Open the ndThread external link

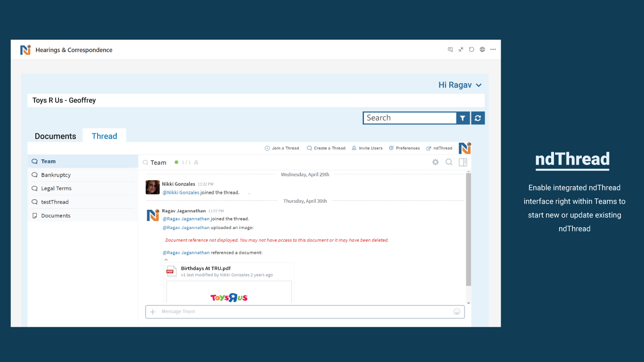[x=439, y=148]
